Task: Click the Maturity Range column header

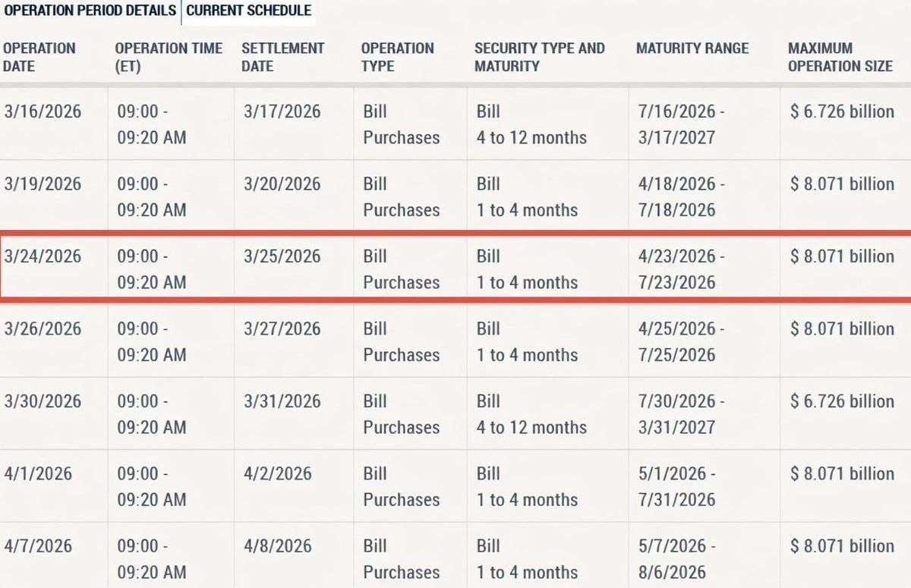Action: pos(692,49)
